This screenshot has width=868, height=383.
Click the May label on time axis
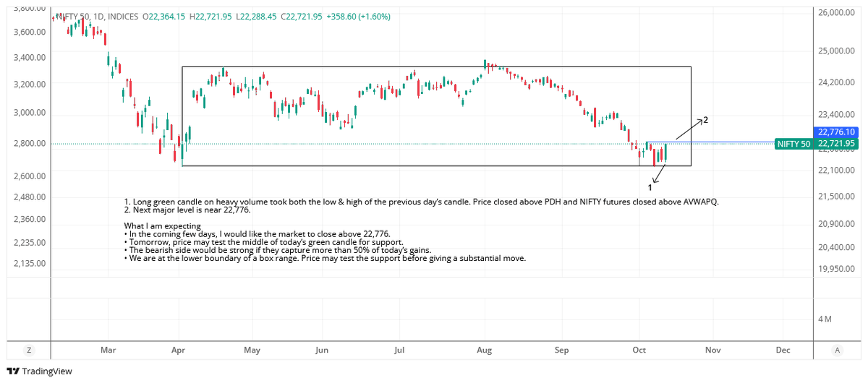(x=252, y=350)
